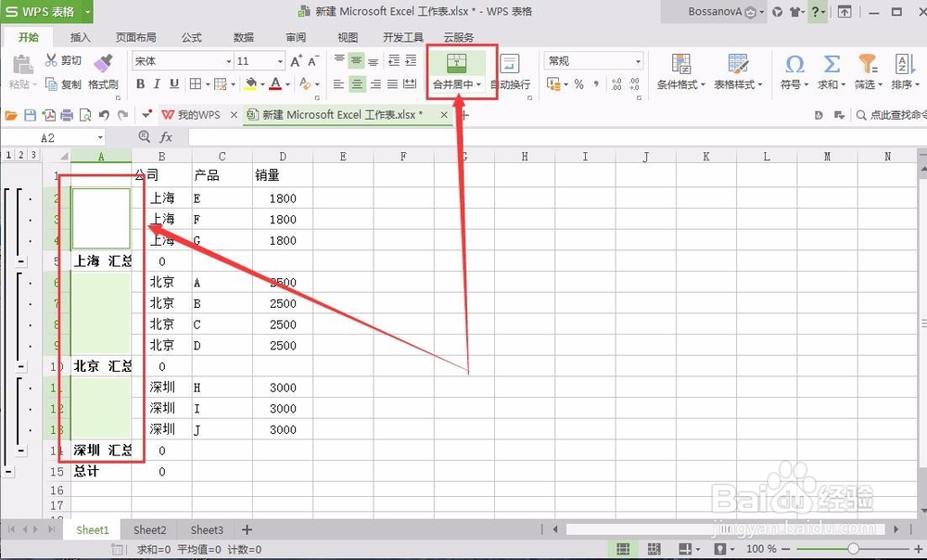Click the distributed alignment icon
This screenshot has height=560, width=927.
pos(409,84)
